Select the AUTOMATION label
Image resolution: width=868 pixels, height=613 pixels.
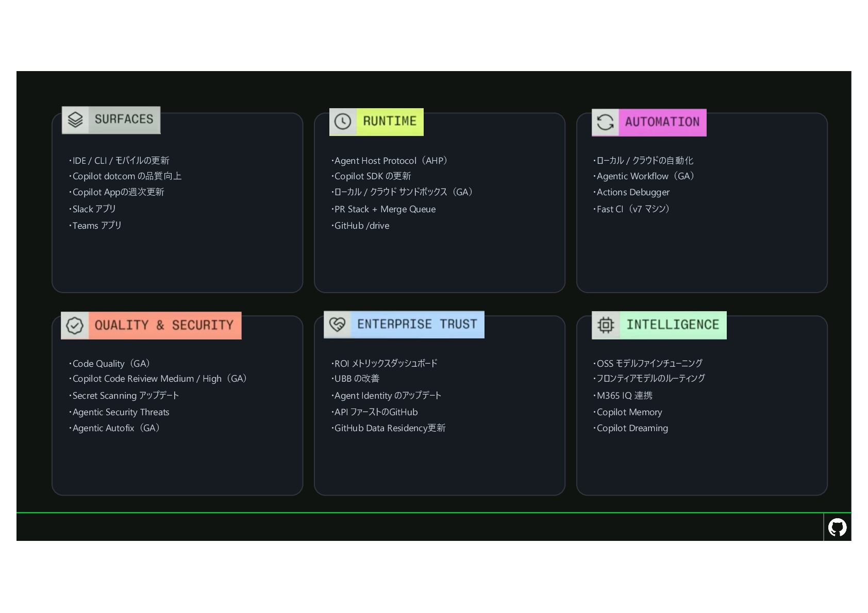pos(662,122)
